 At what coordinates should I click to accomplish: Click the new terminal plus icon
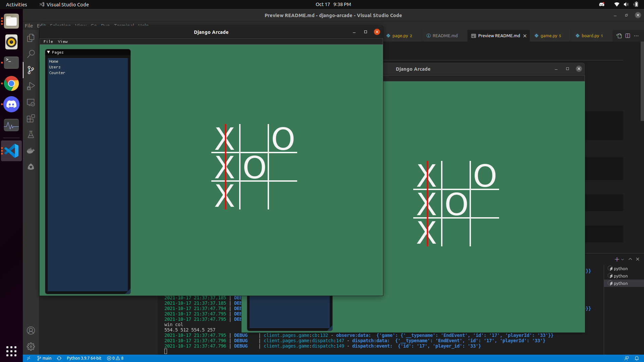click(x=617, y=259)
